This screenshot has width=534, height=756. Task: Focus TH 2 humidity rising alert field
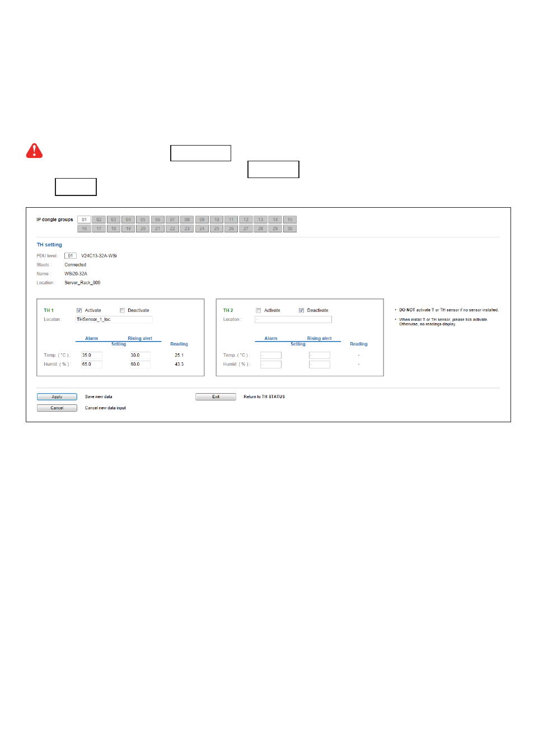[x=320, y=364]
